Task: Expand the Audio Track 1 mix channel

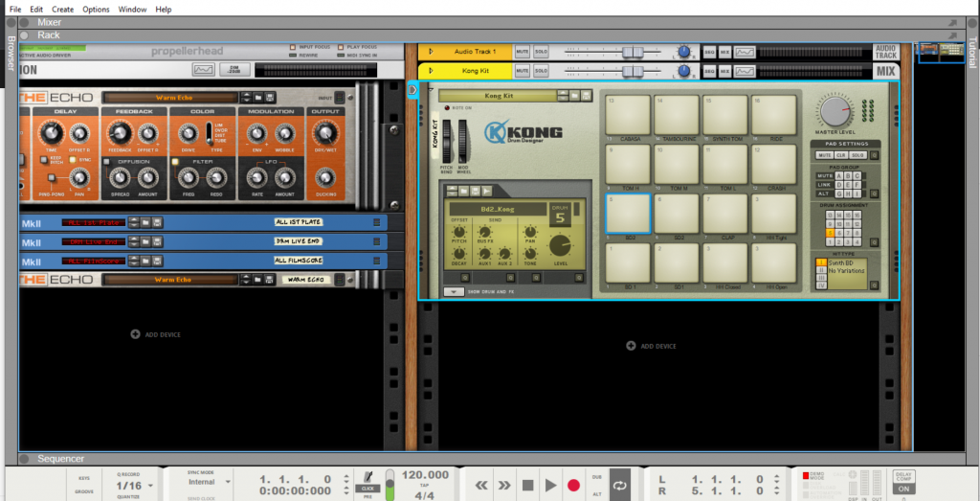Action: pos(430,52)
